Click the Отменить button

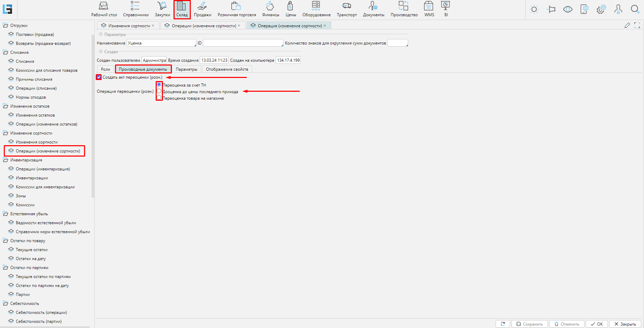point(567,324)
